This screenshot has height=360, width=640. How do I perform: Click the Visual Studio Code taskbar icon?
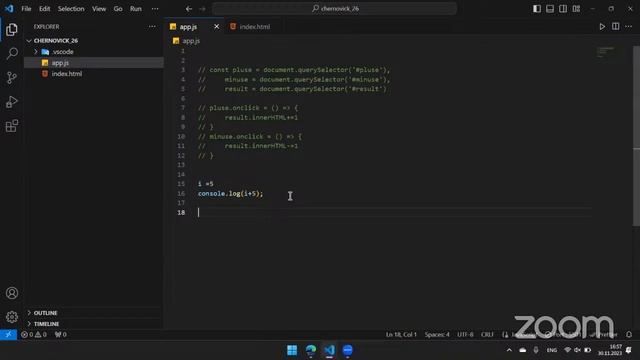[329, 350]
